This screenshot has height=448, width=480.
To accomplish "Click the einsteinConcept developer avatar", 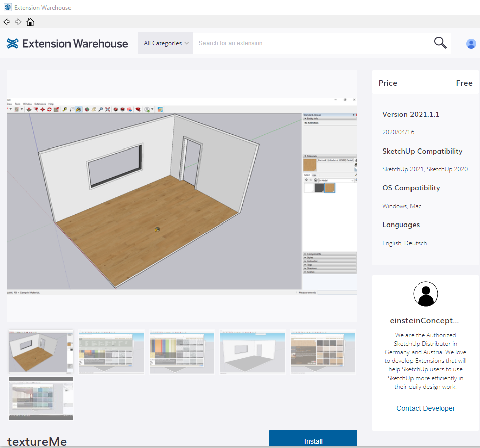I will coord(425,294).
